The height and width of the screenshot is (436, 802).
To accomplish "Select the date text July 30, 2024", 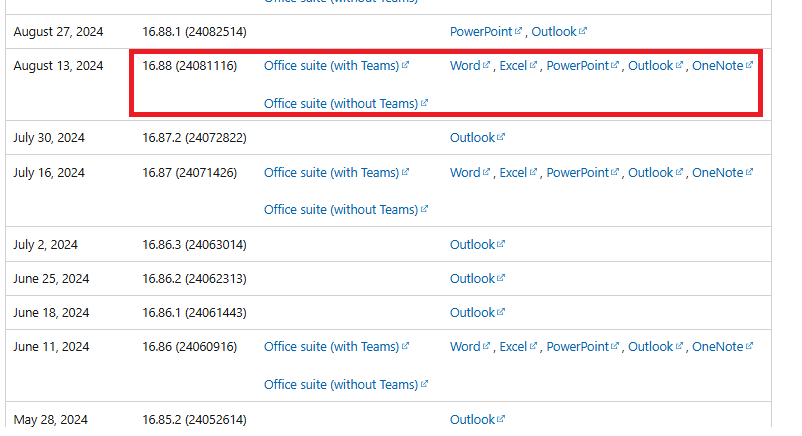I will coord(49,138).
